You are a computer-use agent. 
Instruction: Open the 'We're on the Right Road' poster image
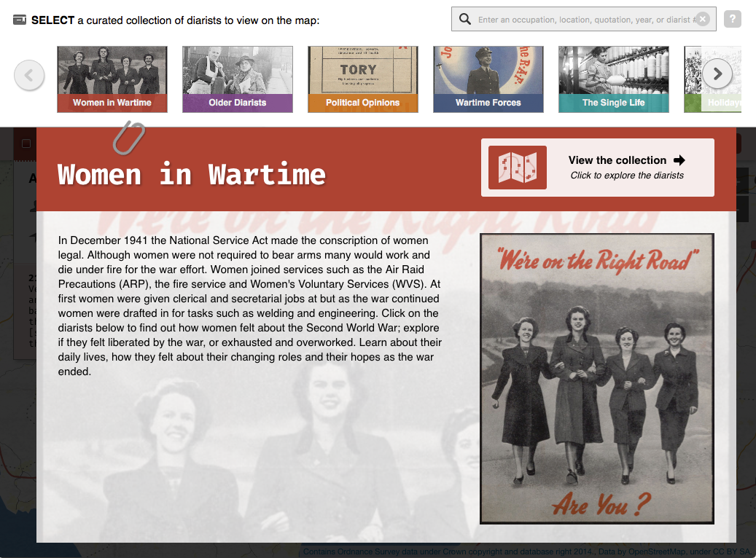coord(597,379)
